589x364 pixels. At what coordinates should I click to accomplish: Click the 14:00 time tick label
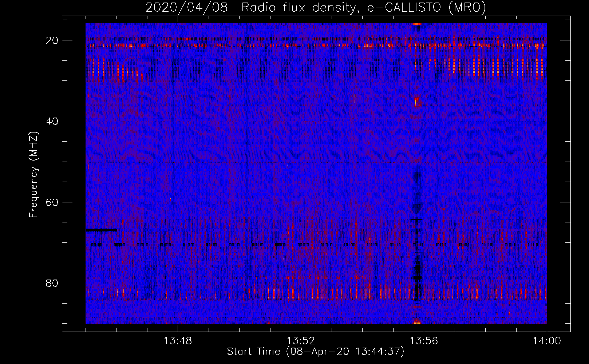coord(547,341)
